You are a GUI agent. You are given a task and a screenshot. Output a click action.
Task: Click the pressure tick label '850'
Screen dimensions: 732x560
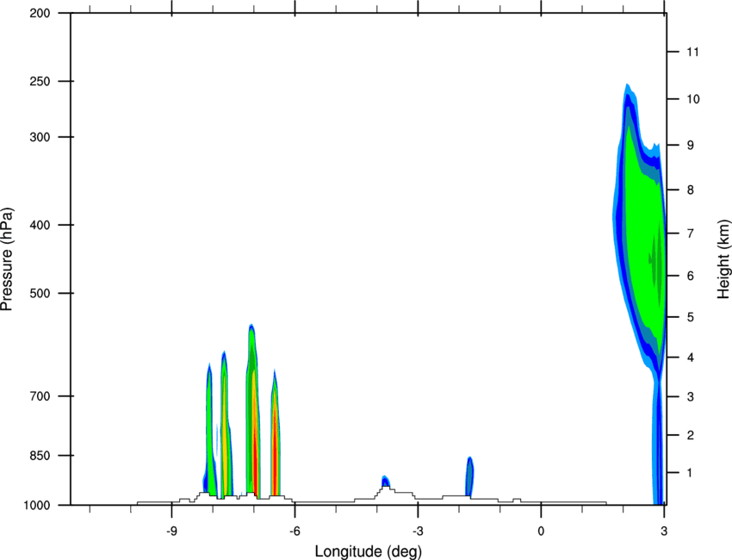point(40,456)
